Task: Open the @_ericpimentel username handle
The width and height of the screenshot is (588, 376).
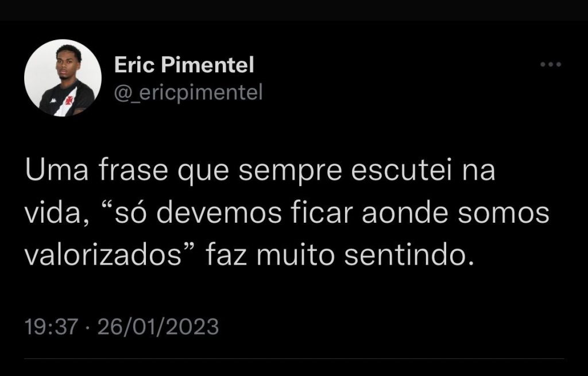Action: click(x=188, y=91)
